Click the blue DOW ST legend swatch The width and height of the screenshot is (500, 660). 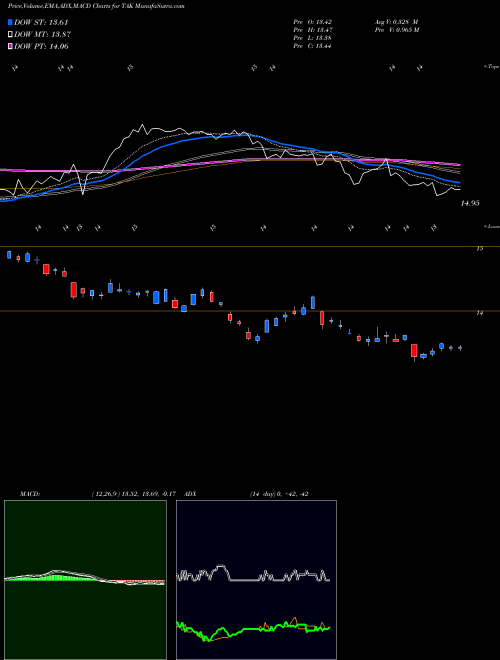click(10, 22)
